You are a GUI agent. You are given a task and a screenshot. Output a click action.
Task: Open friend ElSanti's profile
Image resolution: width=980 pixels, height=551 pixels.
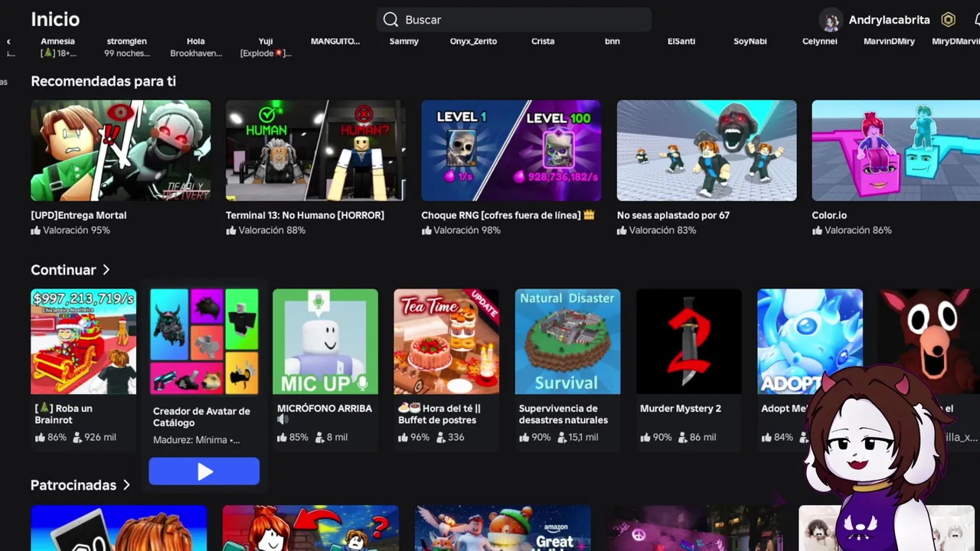[x=681, y=41]
